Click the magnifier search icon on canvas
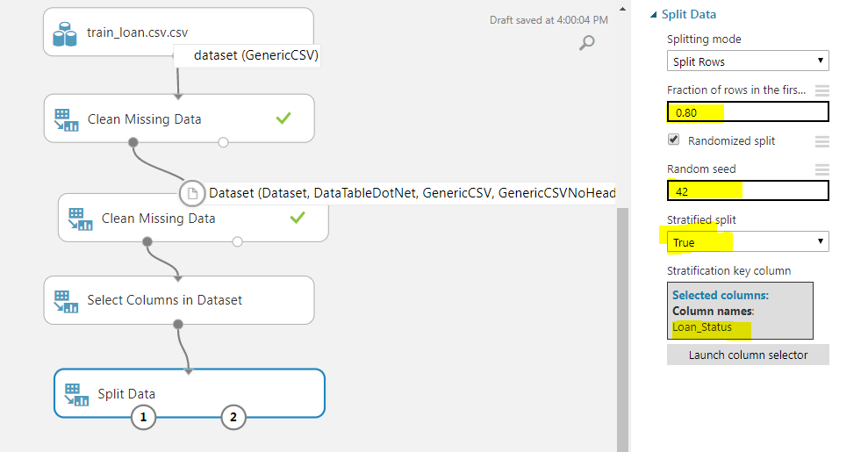Viewport: 868px width, 452px height. 588,42
